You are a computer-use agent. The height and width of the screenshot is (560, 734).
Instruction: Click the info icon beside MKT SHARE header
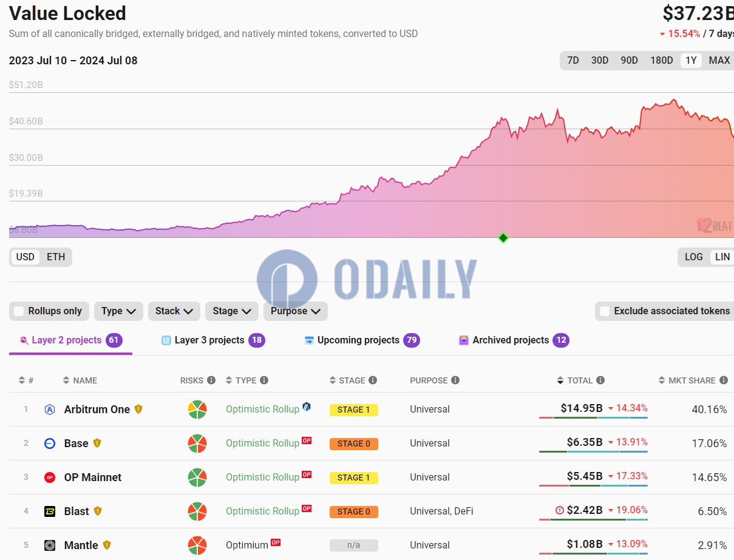tap(724, 380)
